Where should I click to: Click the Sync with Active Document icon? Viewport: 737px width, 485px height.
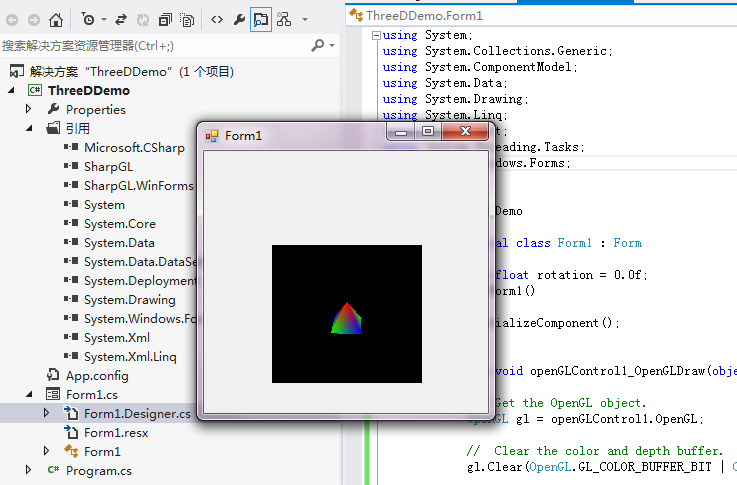pyautogui.click(x=121, y=20)
